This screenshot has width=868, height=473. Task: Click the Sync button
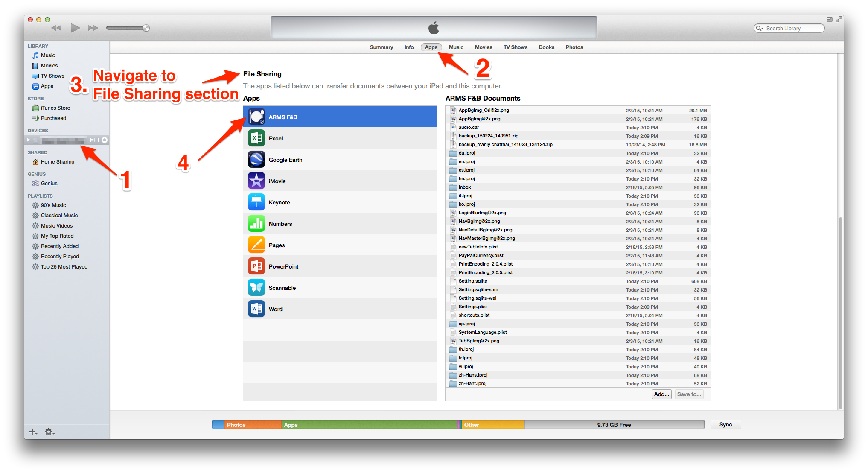(x=725, y=424)
